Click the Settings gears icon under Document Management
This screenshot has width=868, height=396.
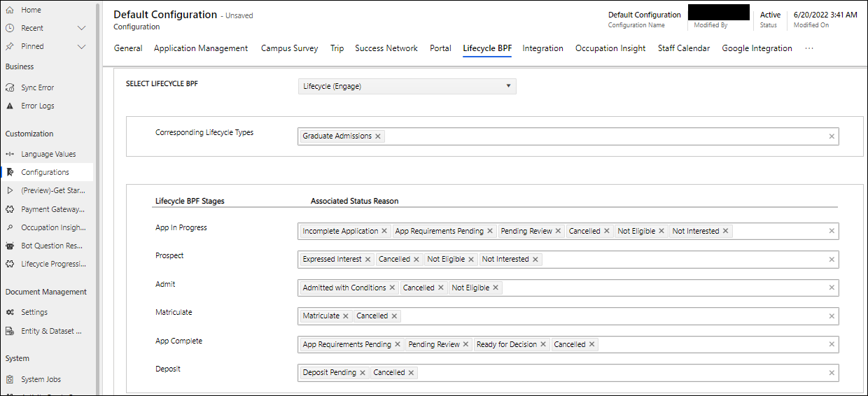[10, 312]
